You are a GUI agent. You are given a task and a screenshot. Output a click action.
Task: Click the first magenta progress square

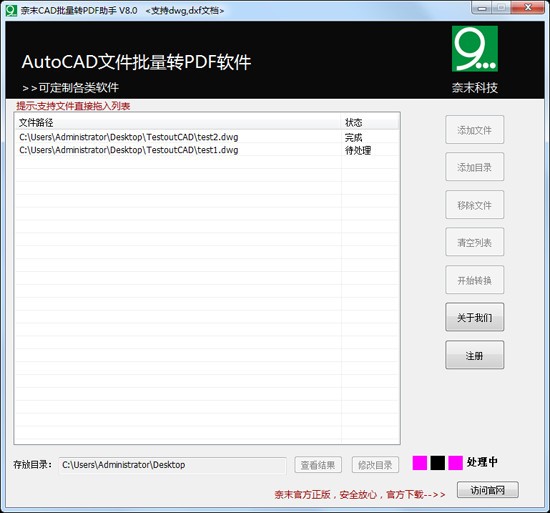pyautogui.click(x=420, y=463)
